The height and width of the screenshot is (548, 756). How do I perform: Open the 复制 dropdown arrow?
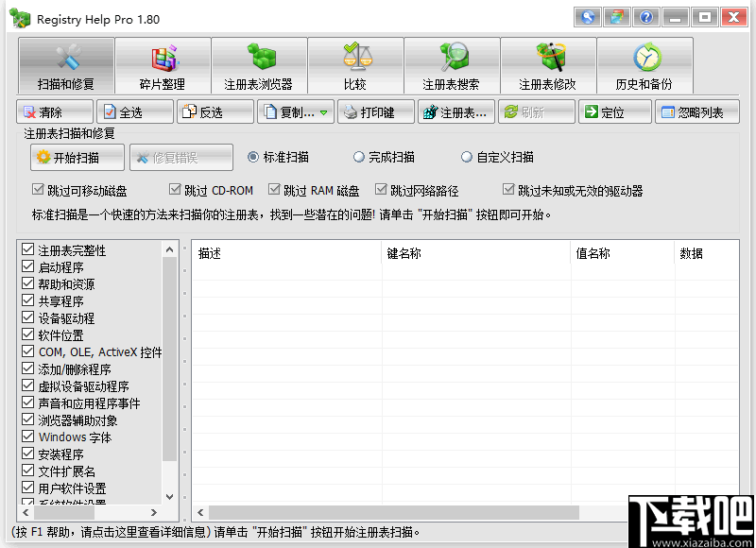[x=323, y=111]
